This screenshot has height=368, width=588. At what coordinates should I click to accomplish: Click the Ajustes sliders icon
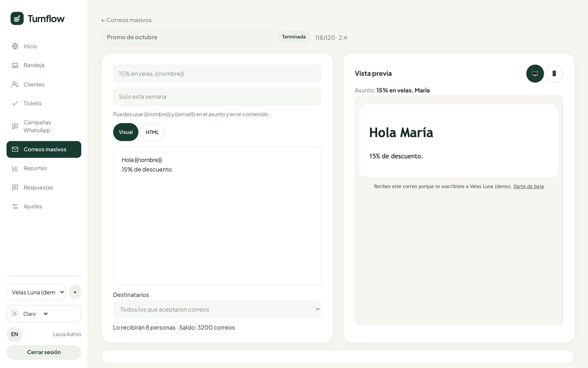coord(15,206)
